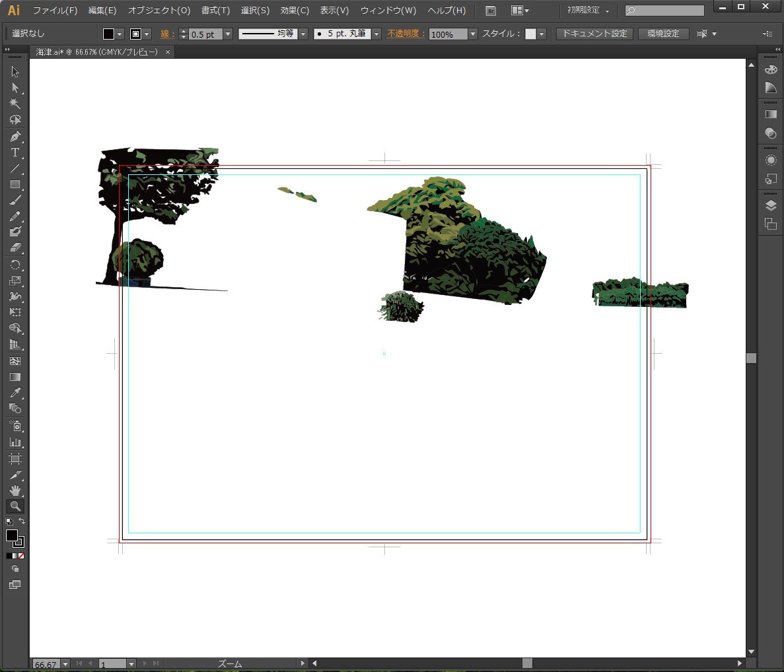Select the Gradient tool in toolbox

point(15,377)
